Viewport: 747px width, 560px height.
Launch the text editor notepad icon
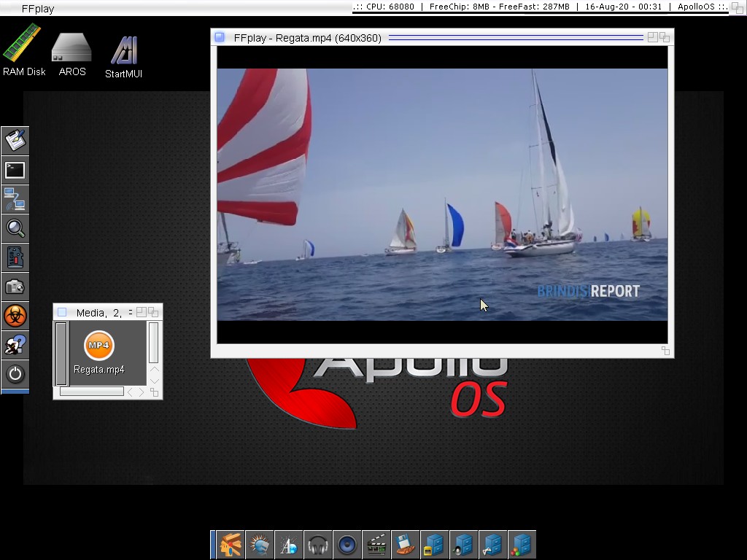[x=15, y=140]
